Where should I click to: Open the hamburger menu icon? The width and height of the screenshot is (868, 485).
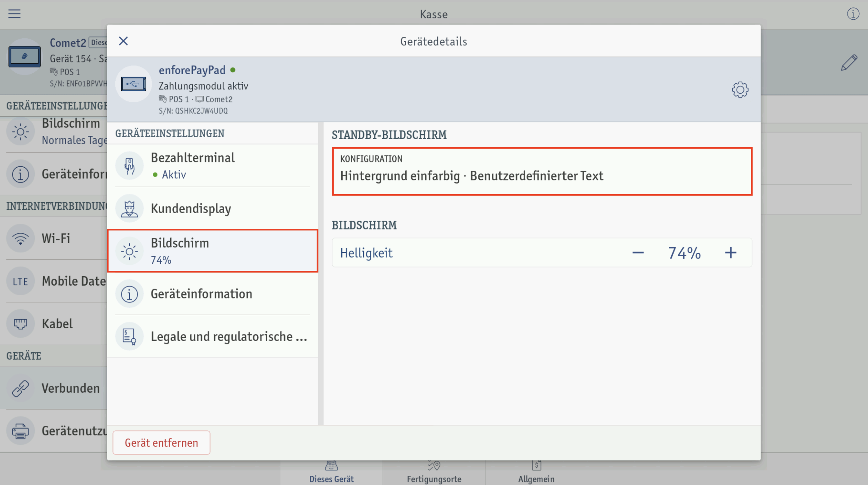point(14,14)
